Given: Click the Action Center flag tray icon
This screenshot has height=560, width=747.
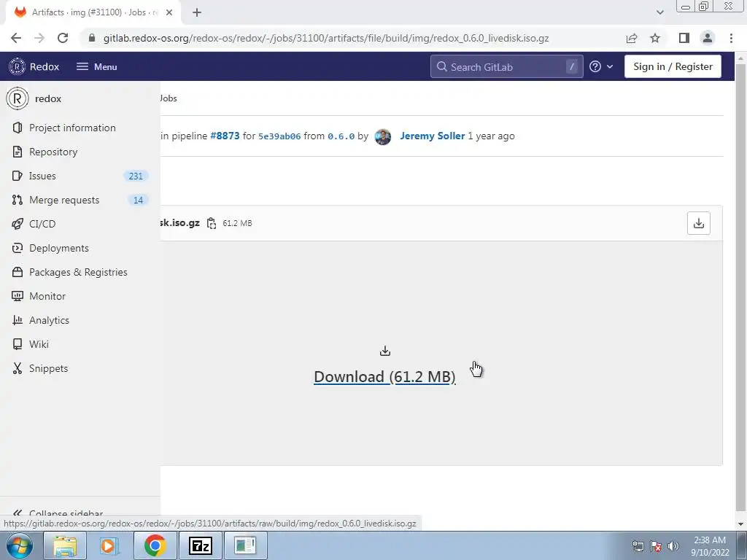Looking at the screenshot, I should point(656,546).
